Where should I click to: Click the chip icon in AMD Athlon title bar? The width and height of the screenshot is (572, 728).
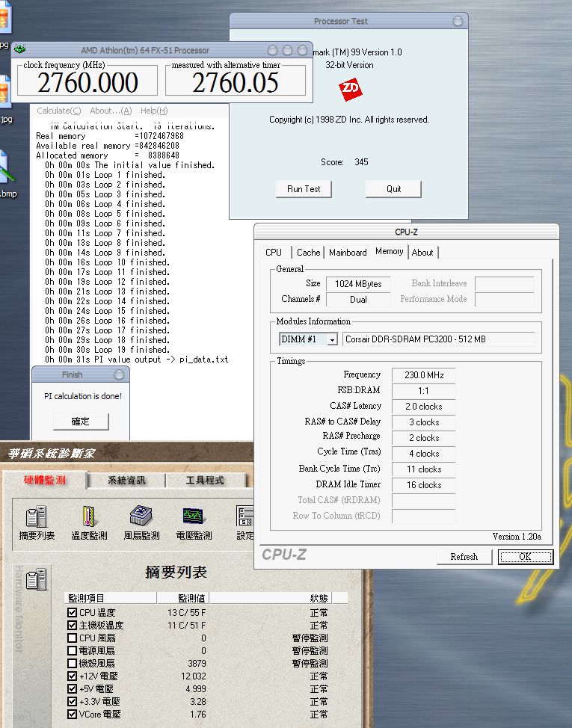pos(19,49)
